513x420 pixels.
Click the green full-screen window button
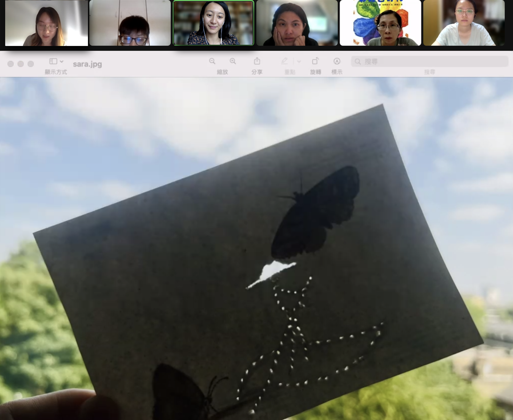[30, 64]
